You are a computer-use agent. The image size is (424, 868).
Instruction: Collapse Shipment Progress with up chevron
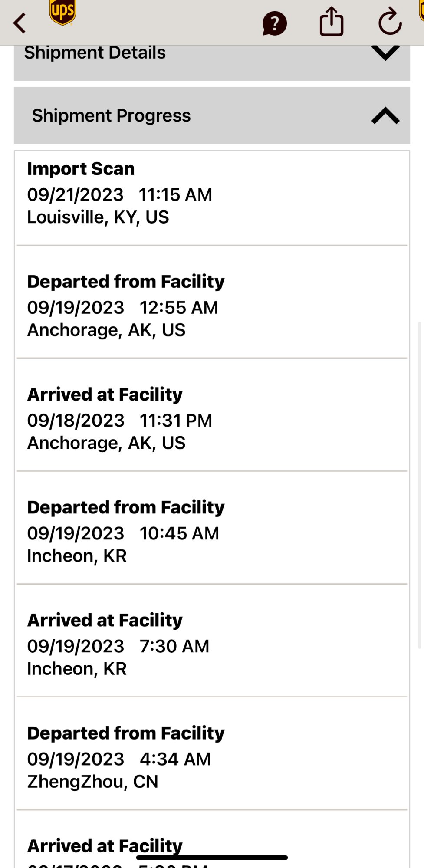385,116
